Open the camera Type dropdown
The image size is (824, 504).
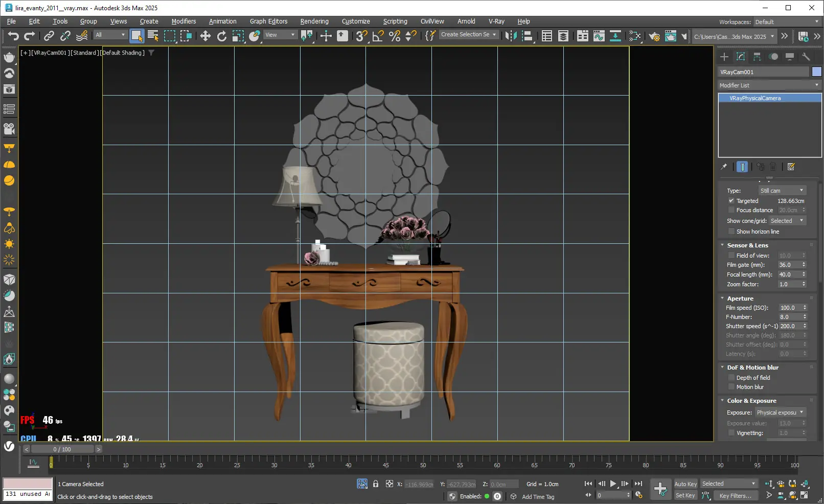coord(782,191)
